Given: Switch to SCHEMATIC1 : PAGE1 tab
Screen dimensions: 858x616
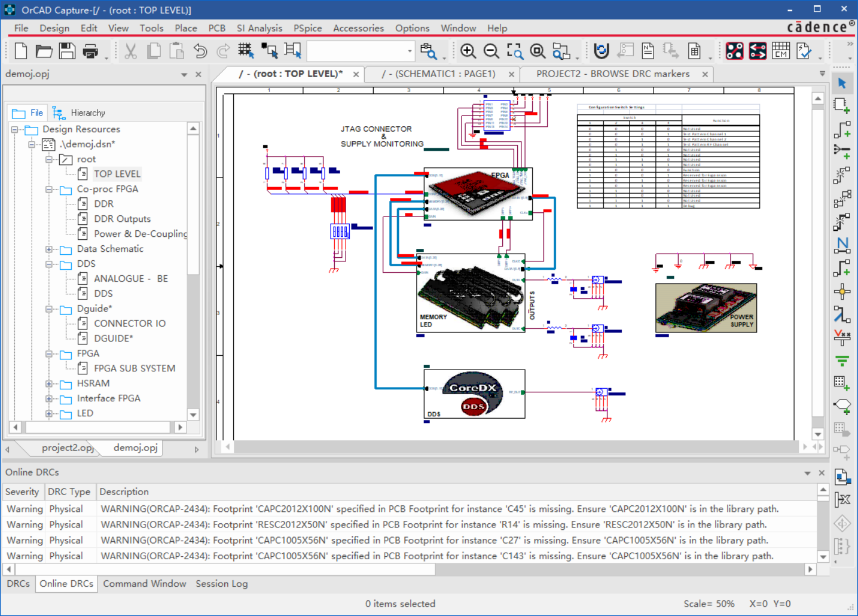Looking at the screenshot, I should pyautogui.click(x=439, y=74).
